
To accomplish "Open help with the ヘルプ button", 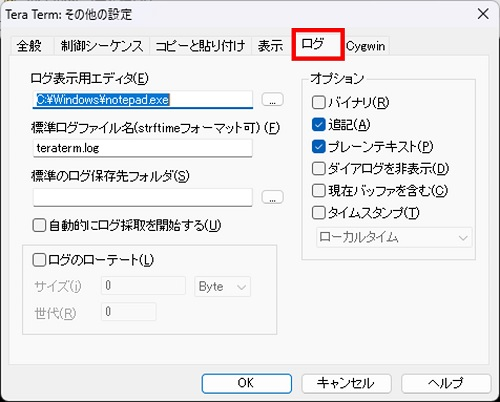I will pyautogui.click(x=446, y=383).
